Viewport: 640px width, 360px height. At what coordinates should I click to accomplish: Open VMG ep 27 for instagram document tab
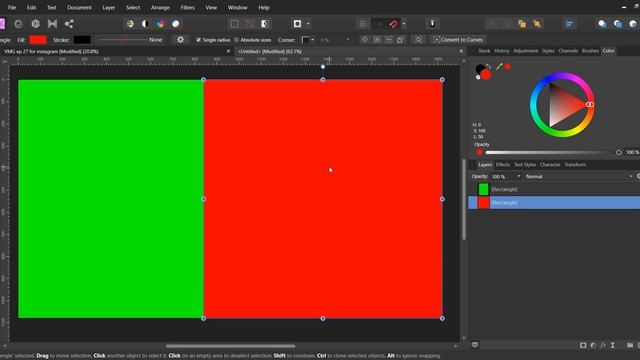[x=51, y=51]
